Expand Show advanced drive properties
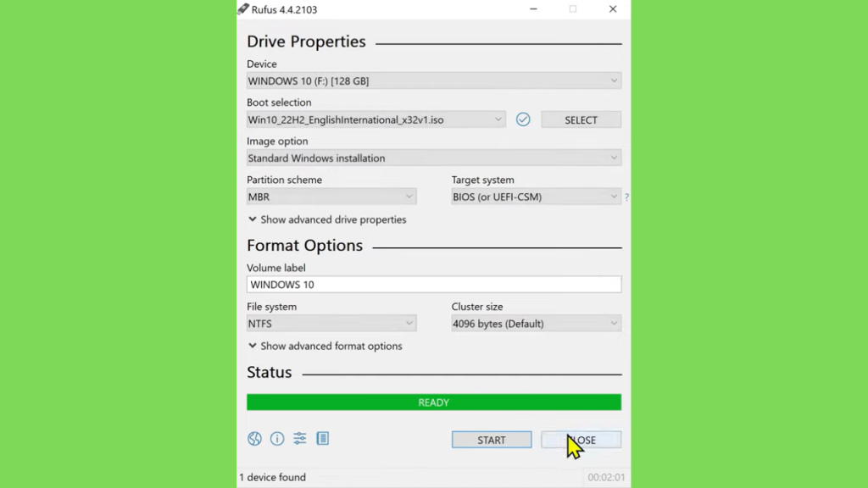The width and height of the screenshot is (868, 488). [327, 219]
